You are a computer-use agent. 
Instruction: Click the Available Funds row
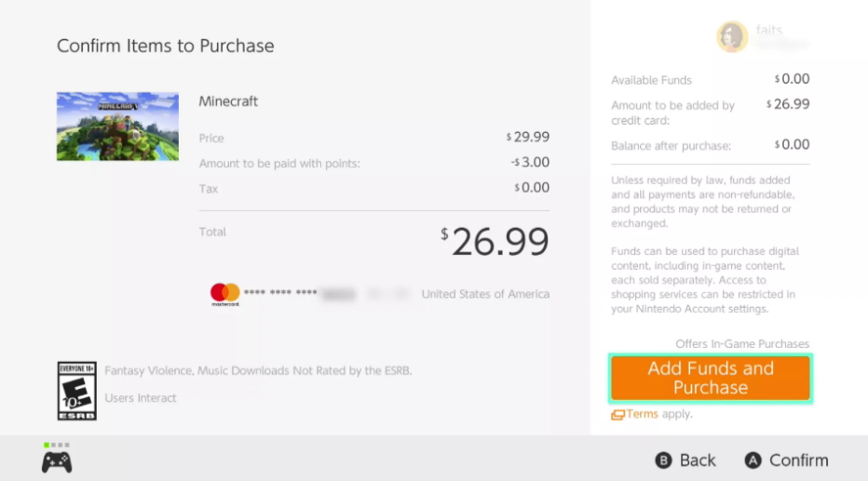(711, 80)
